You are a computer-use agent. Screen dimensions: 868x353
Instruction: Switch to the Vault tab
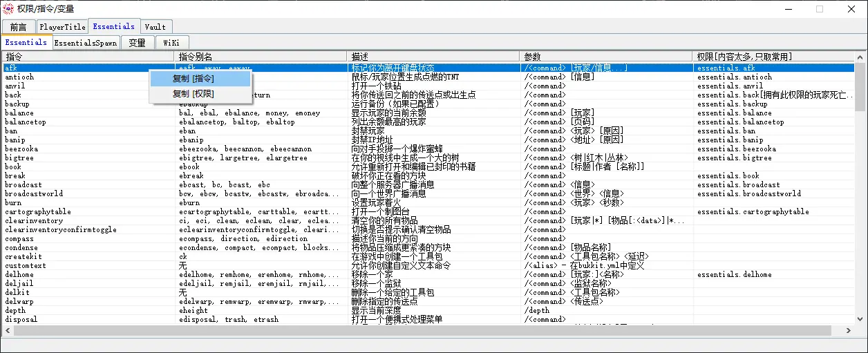click(x=155, y=27)
